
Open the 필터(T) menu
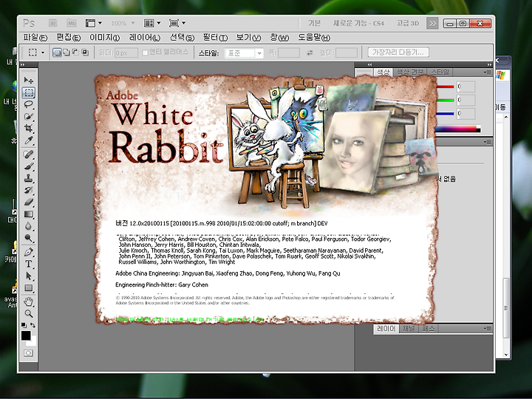coord(215,38)
